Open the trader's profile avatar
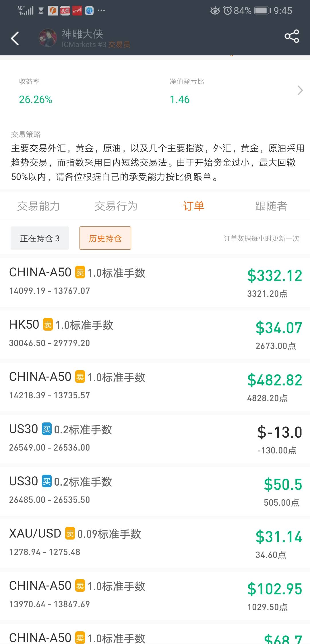The width and height of the screenshot is (310, 644). coord(48,38)
